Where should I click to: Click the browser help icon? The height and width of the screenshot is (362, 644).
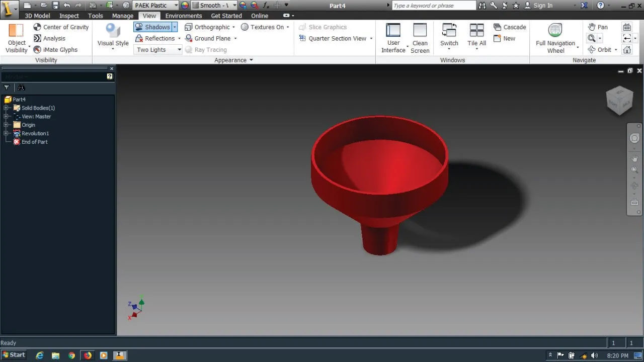pos(110,76)
